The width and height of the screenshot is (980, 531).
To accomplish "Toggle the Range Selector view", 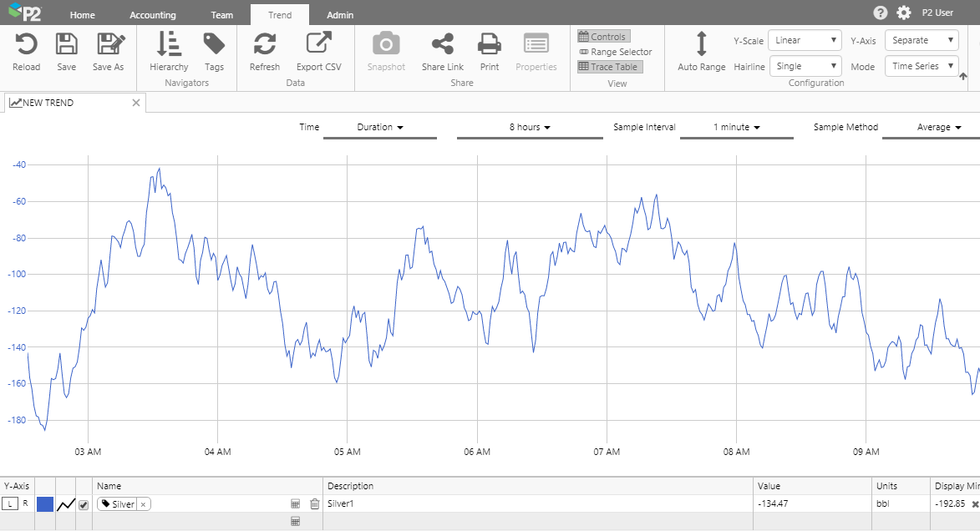I will tap(615, 52).
